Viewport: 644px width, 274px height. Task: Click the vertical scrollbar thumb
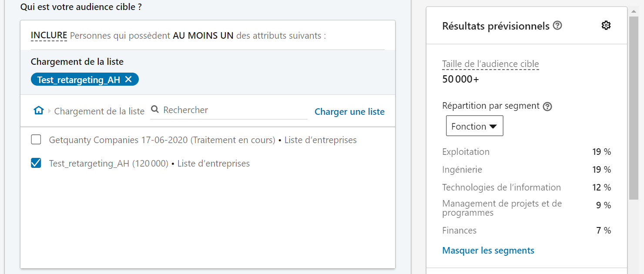(634, 109)
